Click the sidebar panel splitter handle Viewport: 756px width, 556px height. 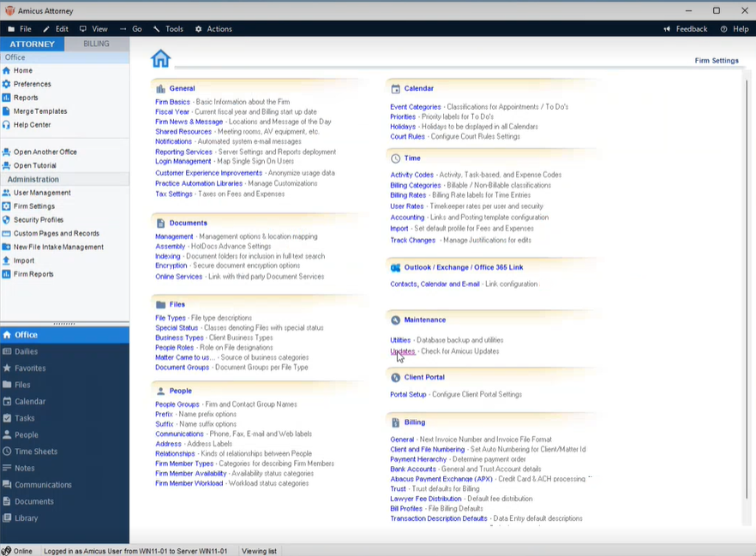[x=64, y=324]
